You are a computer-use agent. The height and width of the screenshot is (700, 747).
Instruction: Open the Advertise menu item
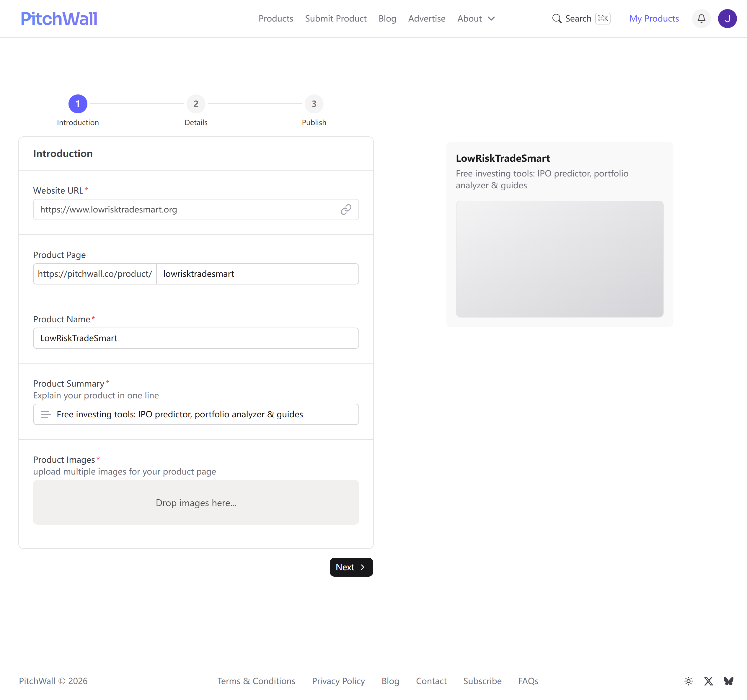click(426, 18)
